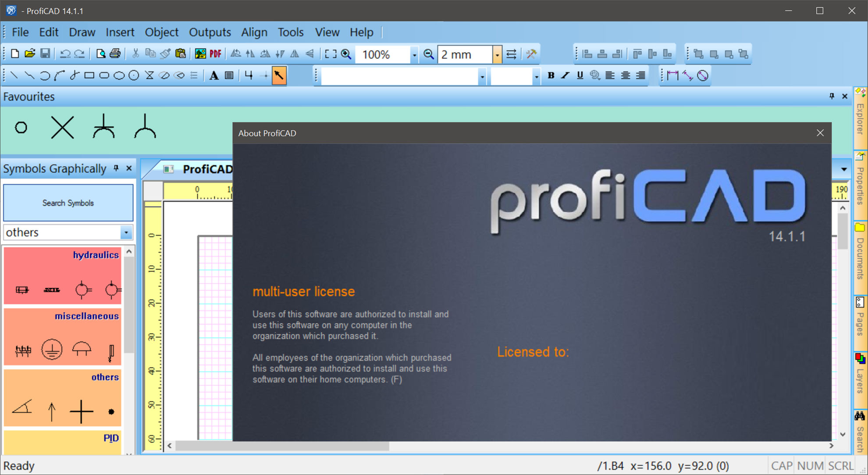Select the rectangle drawing tool
The image size is (868, 475).
pos(89,75)
